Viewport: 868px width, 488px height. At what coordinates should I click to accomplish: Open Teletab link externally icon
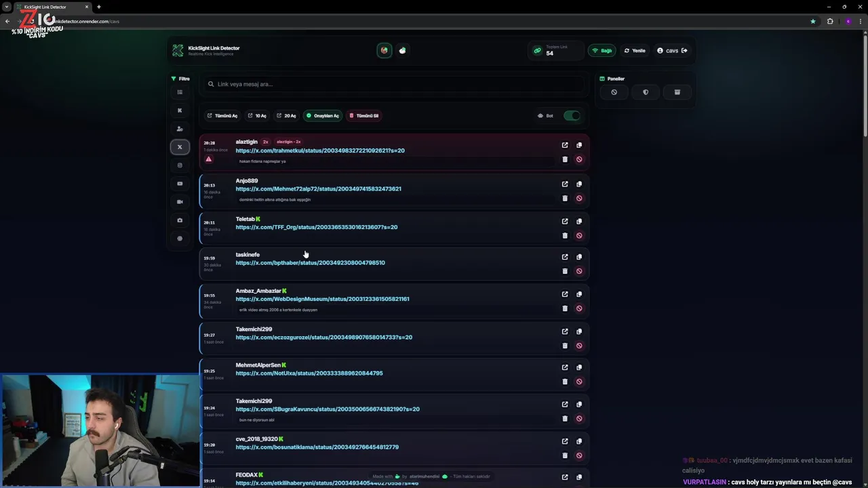(565, 221)
